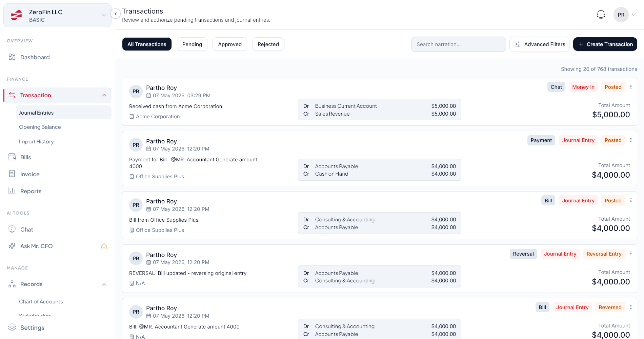Open more options for Acme Corporation transaction

631,87
